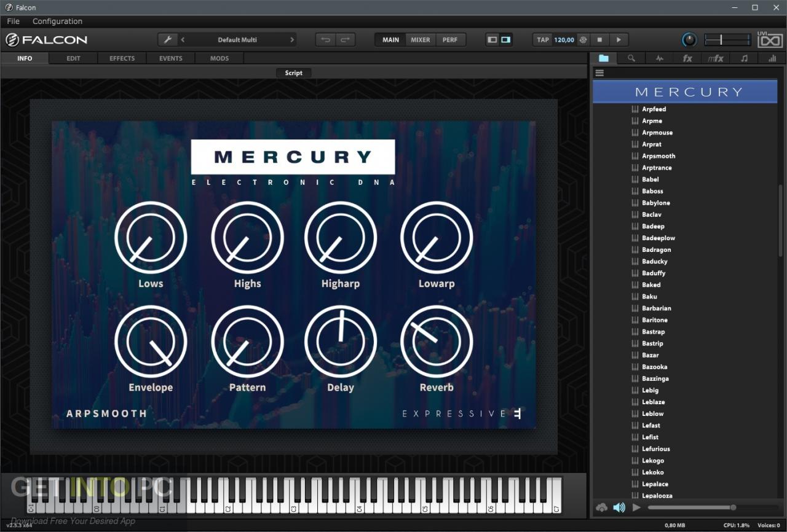Click the Script button
The width and height of the screenshot is (787, 532).
click(x=293, y=72)
